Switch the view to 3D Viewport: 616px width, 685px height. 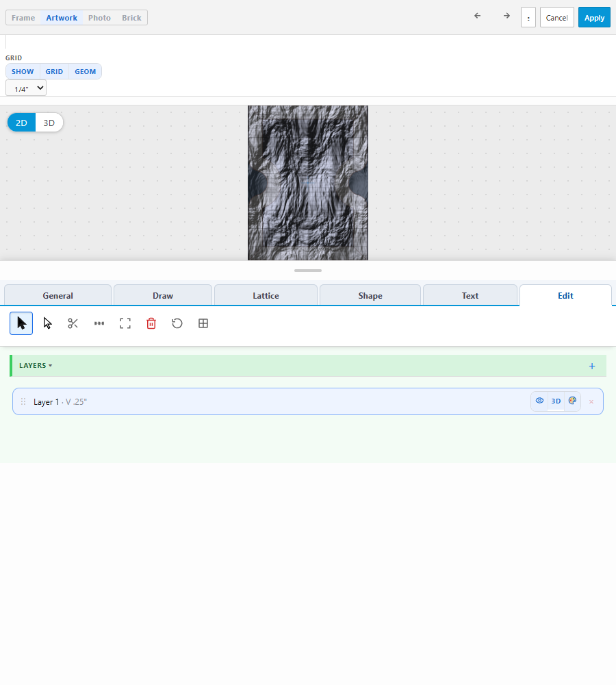[49, 123]
